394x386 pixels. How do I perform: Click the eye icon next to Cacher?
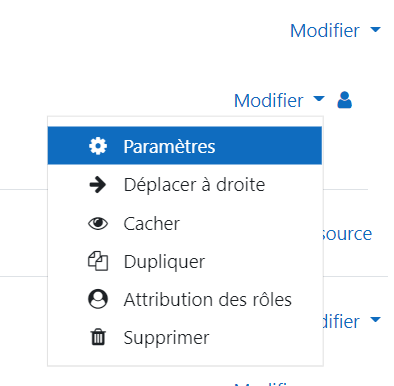coord(98,223)
